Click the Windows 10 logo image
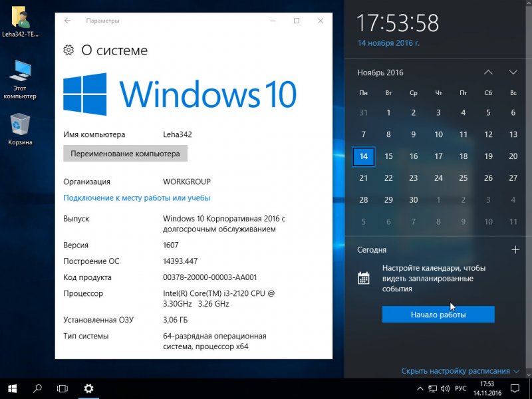This screenshot has height=399, width=532. tap(180, 94)
